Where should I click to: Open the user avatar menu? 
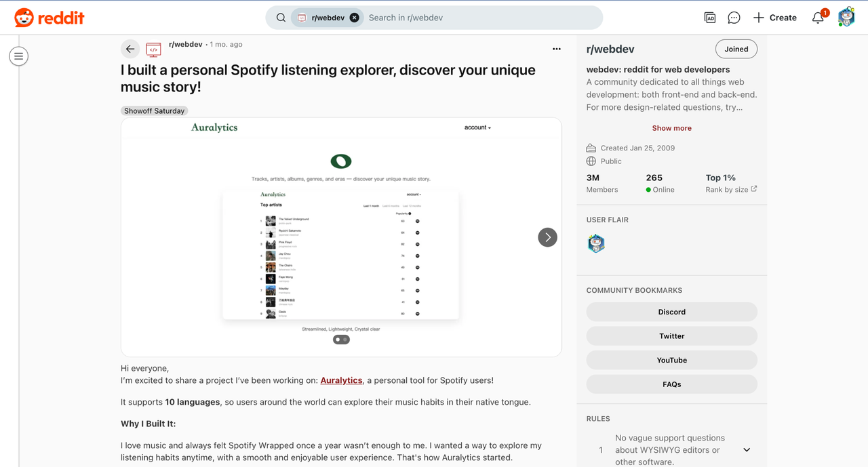pos(846,18)
